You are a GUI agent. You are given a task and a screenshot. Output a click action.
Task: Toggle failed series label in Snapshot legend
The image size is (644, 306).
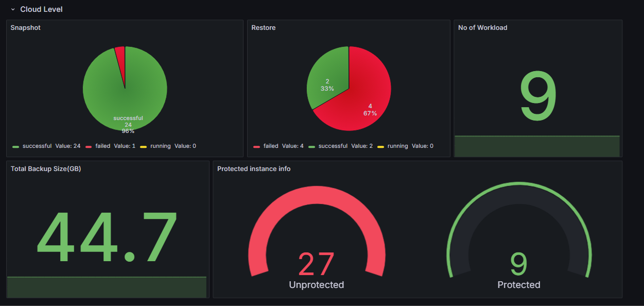coord(102,146)
